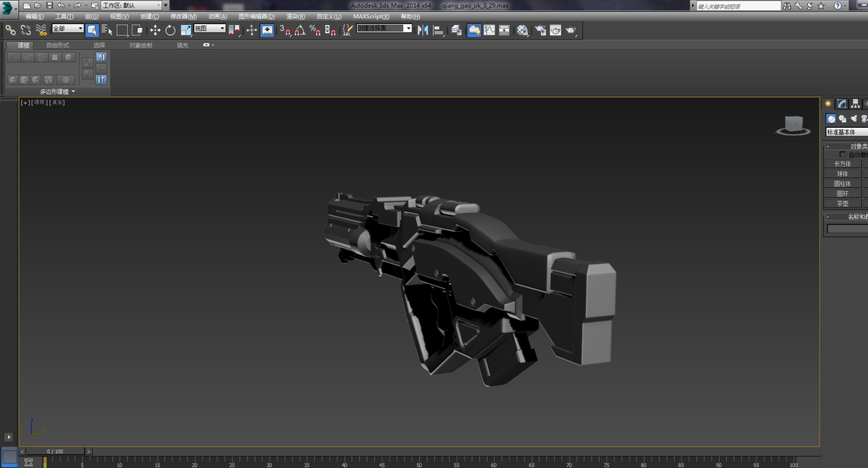868x468 pixels.
Task: Open the MAXScript(X) menu
Action: pos(371,16)
